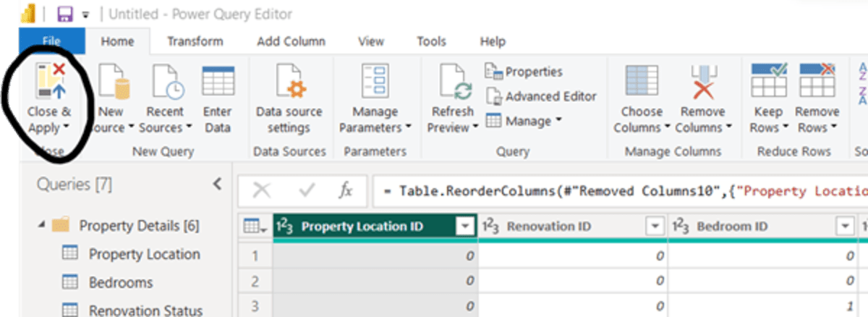Click the fx insert step icon
The width and height of the screenshot is (868, 317).
click(346, 190)
